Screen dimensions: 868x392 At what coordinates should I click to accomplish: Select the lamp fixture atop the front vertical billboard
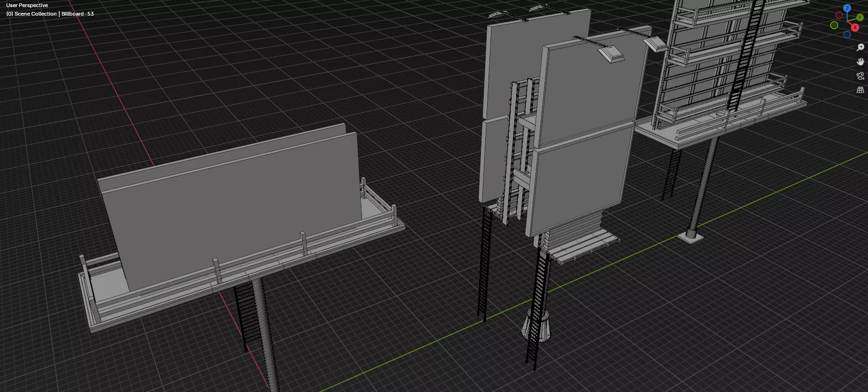click(x=611, y=53)
